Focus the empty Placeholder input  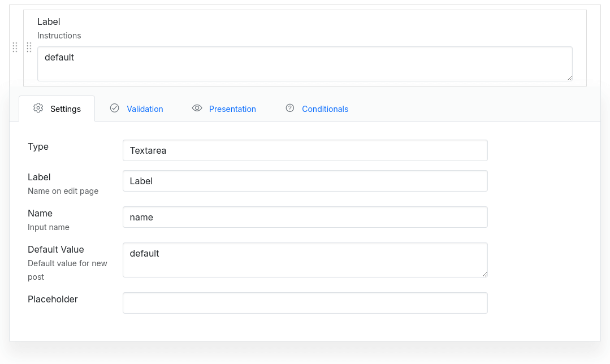point(305,303)
